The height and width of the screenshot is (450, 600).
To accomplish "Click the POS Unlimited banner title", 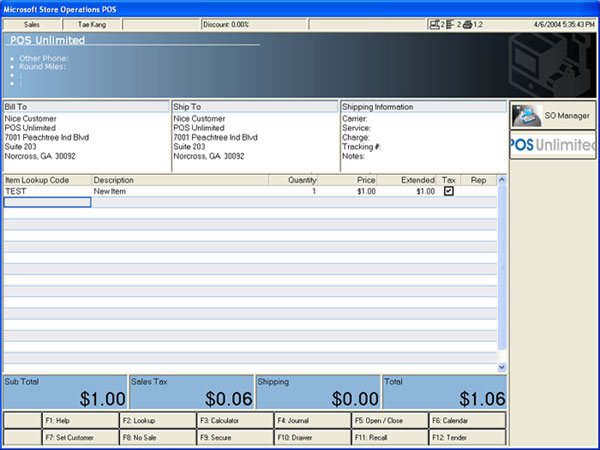I will (x=47, y=40).
